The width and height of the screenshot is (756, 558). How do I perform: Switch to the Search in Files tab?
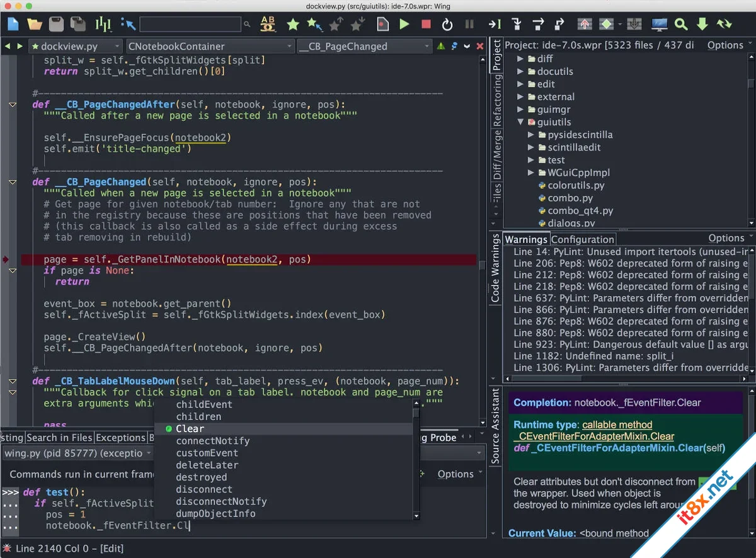[59, 438]
